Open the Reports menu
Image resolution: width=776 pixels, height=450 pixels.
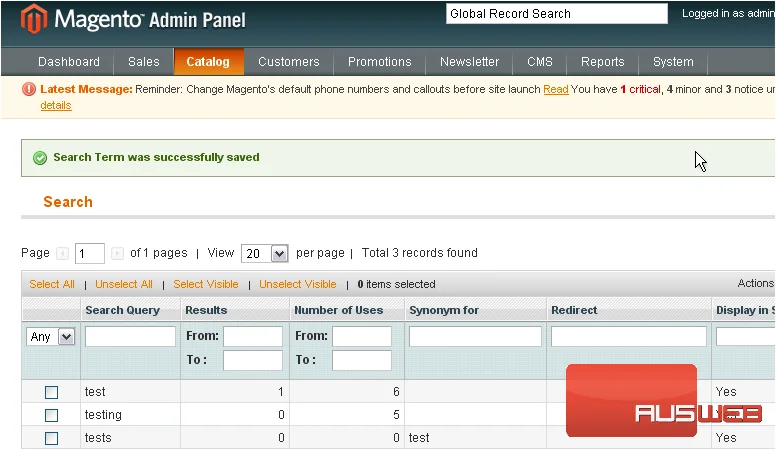(x=603, y=62)
